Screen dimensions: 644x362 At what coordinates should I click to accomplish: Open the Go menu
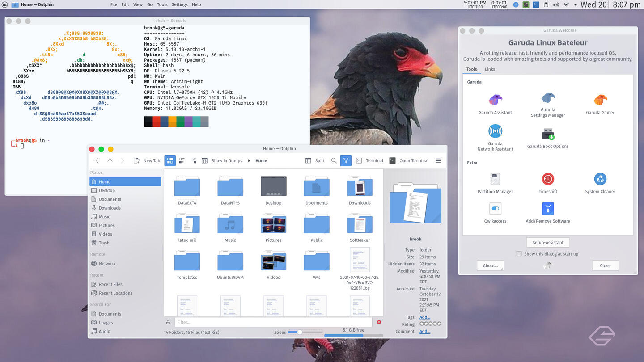point(150,4)
